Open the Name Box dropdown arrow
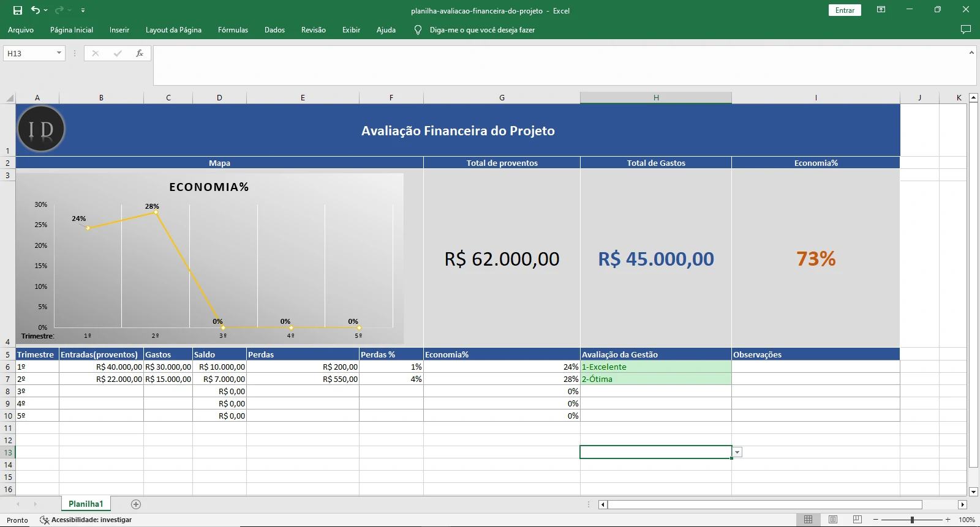Image resolution: width=980 pixels, height=527 pixels. click(x=59, y=53)
